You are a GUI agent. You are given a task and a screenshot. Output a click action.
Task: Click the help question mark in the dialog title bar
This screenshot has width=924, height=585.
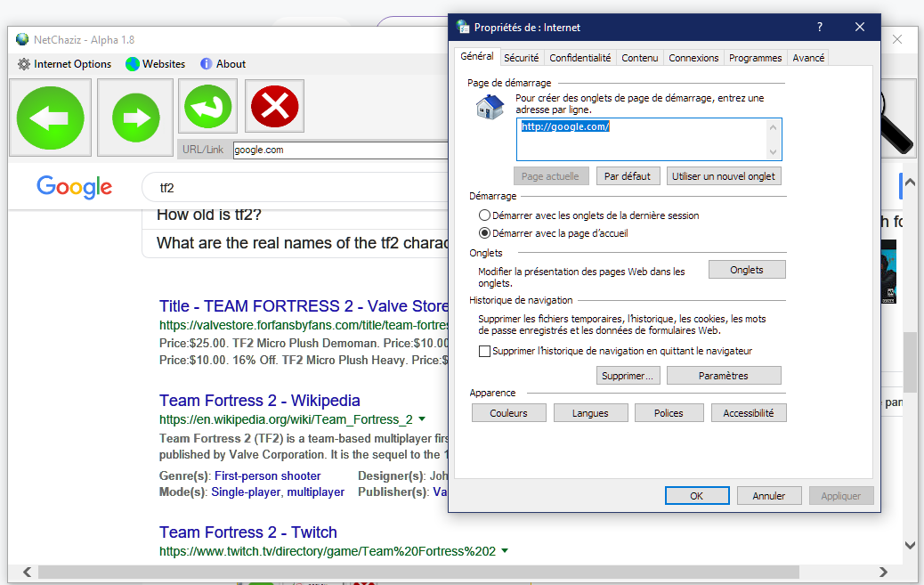[820, 27]
